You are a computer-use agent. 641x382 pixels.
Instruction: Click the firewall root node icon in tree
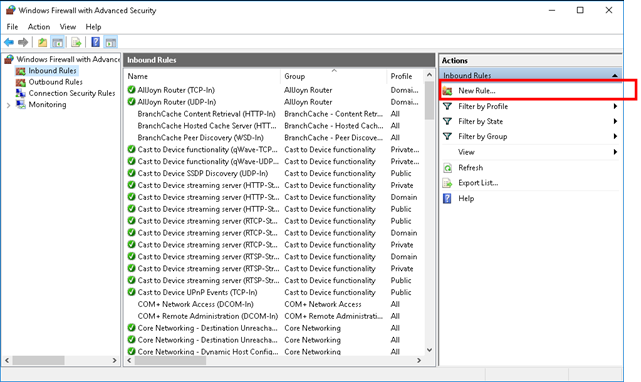9,59
